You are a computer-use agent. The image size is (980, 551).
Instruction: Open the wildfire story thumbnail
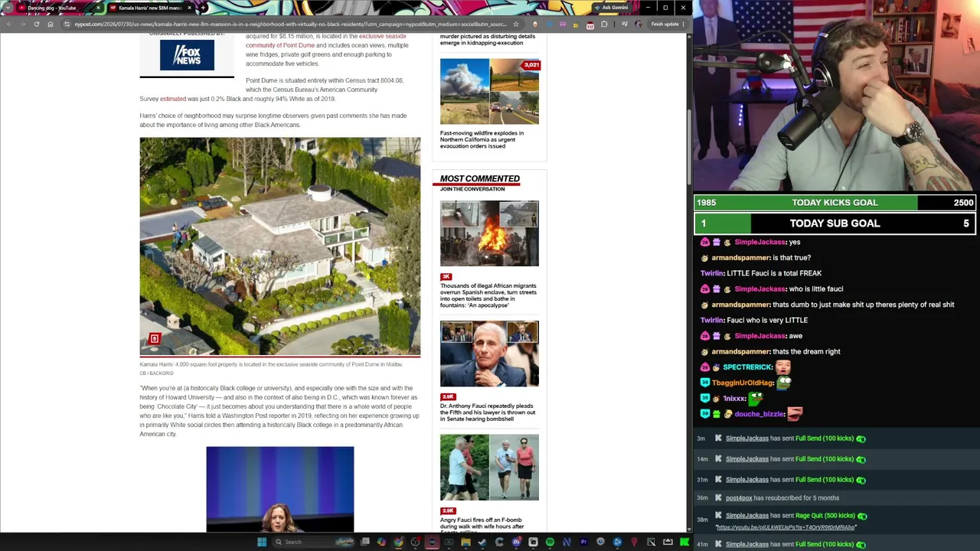point(489,91)
